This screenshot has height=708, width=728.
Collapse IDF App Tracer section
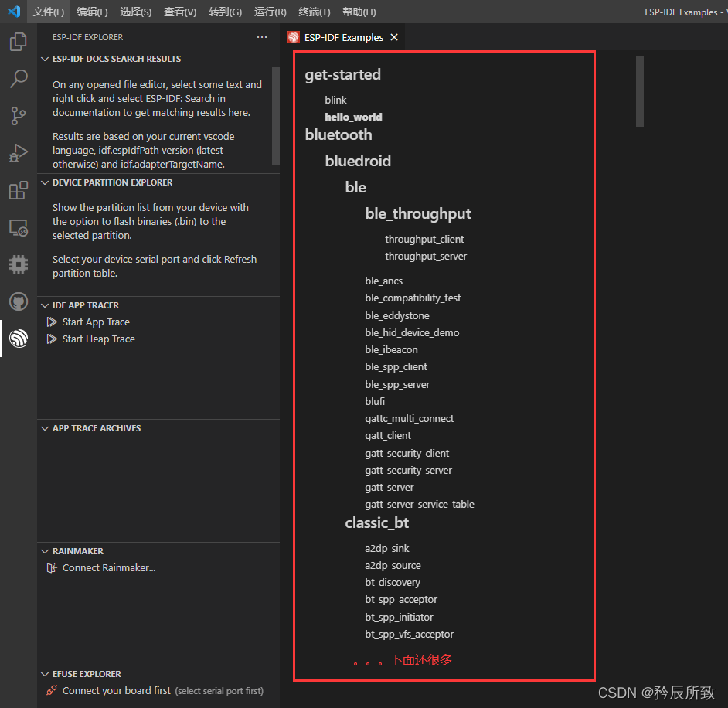[x=45, y=305]
